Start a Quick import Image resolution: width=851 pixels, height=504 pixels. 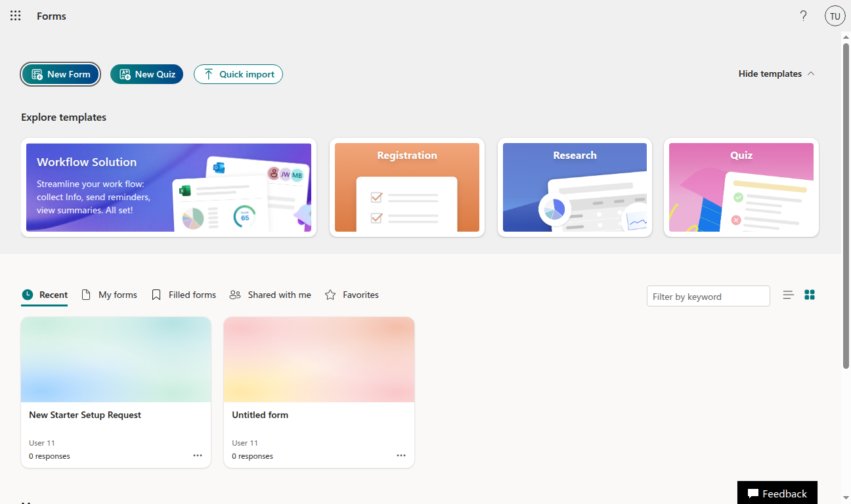tap(238, 74)
